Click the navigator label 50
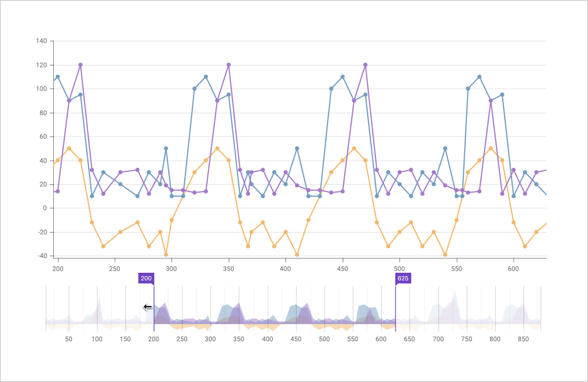This screenshot has height=382, width=588. pos(69,339)
